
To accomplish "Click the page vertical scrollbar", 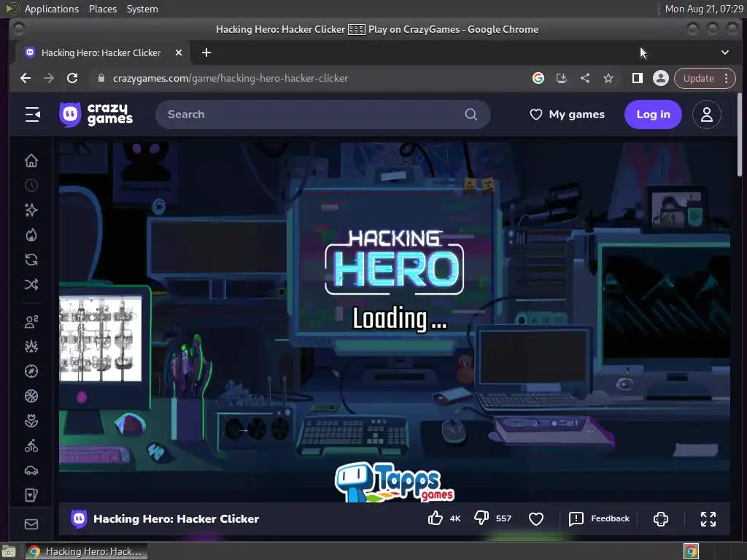I will point(739,135).
